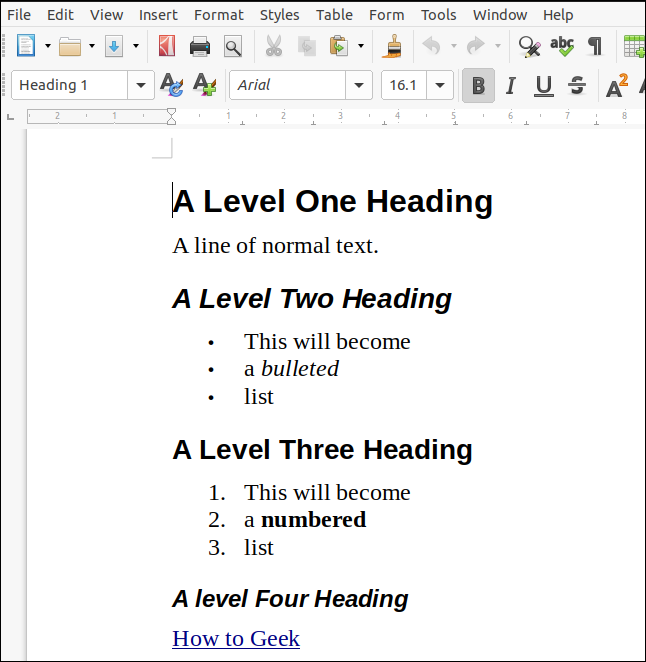Open Print Preview magnifier icon
This screenshot has height=662, width=646.
pos(232,46)
